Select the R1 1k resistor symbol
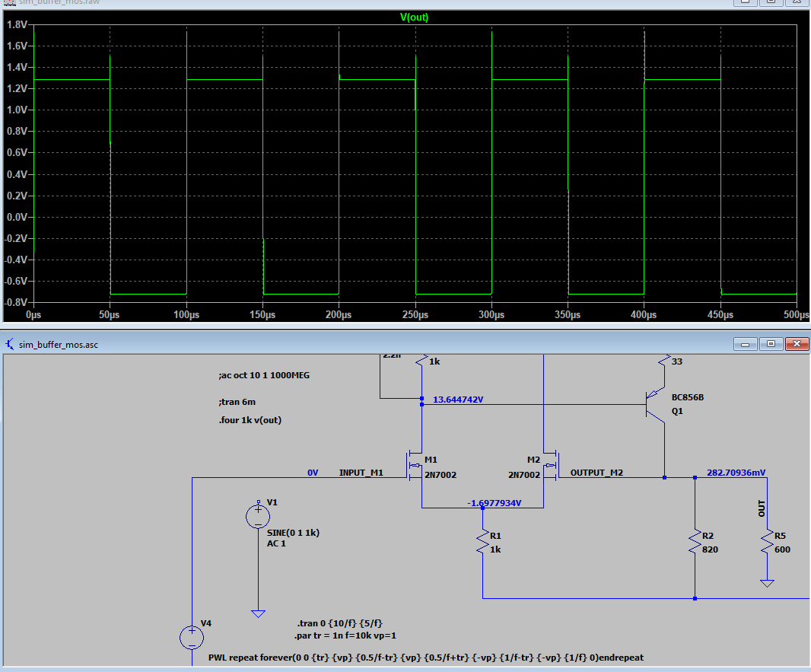The height and width of the screenshot is (672, 811). (x=482, y=542)
